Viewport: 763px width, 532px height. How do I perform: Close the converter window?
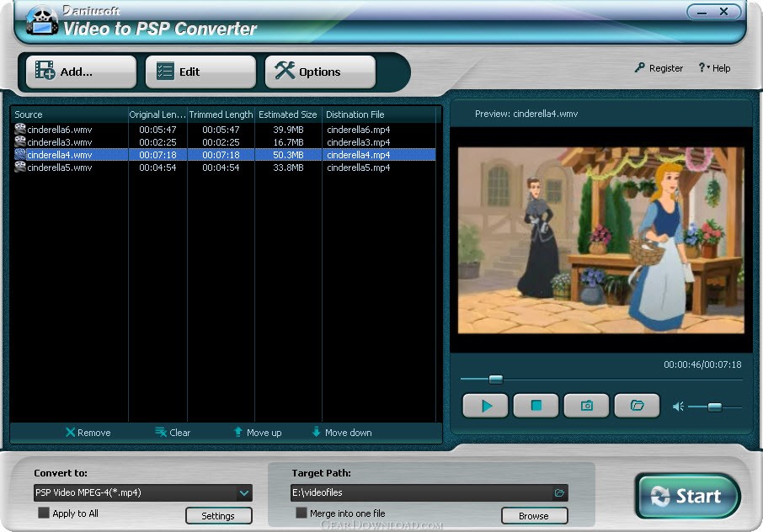(x=723, y=11)
